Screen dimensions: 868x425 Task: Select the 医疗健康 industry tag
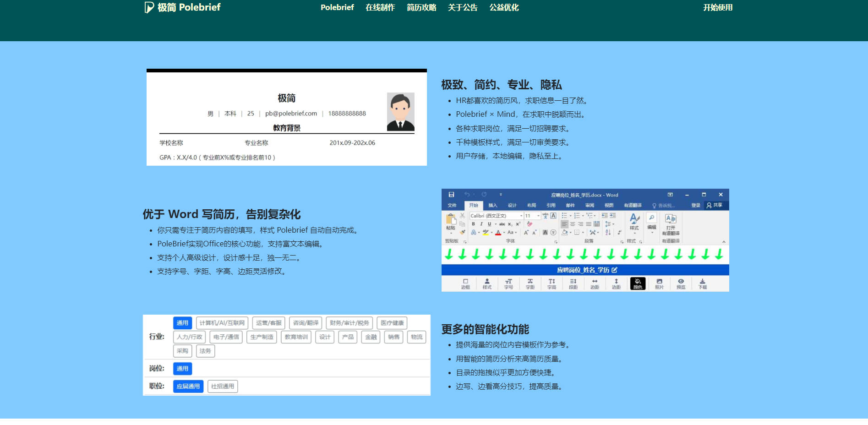392,323
